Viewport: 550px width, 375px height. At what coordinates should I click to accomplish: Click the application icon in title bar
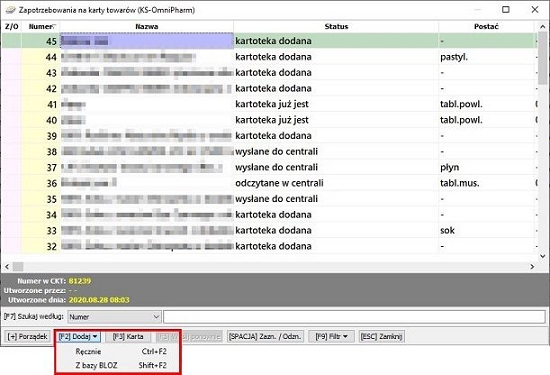tap(11, 10)
